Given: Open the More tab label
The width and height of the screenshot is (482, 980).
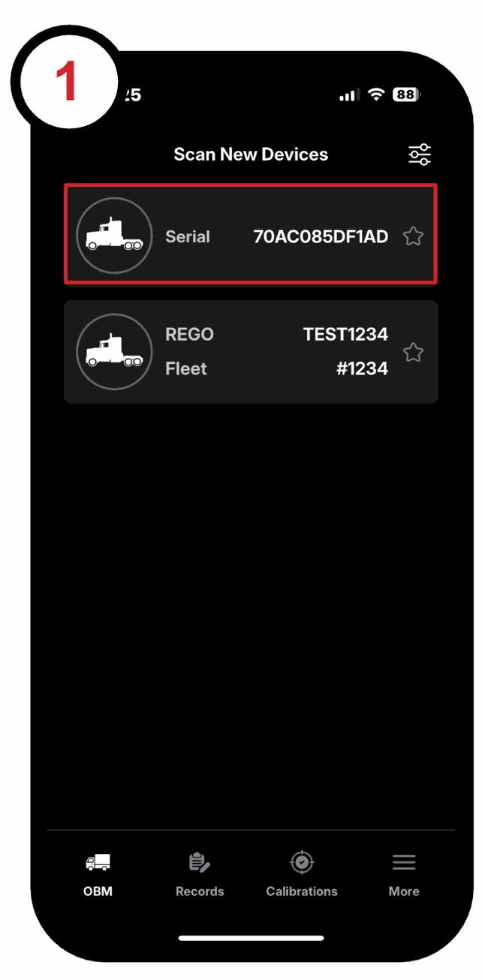Looking at the screenshot, I should point(404,891).
